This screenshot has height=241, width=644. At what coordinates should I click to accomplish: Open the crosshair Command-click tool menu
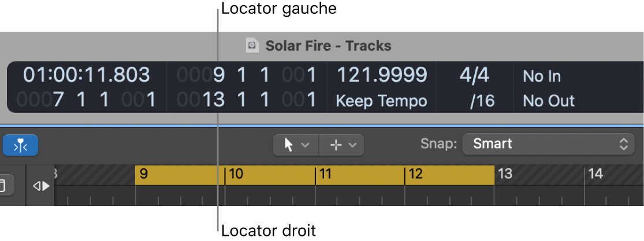pyautogui.click(x=342, y=145)
